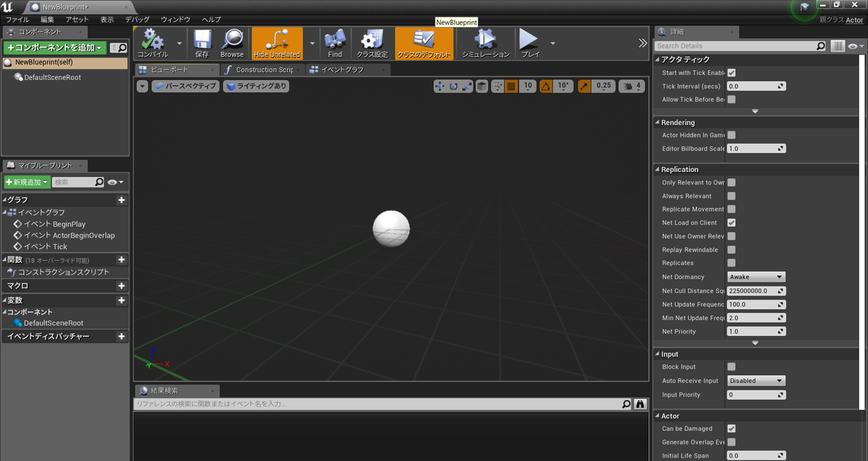This screenshot has height=461, width=868.
Task: Open the camera speed setting in viewport
Action: (x=631, y=86)
